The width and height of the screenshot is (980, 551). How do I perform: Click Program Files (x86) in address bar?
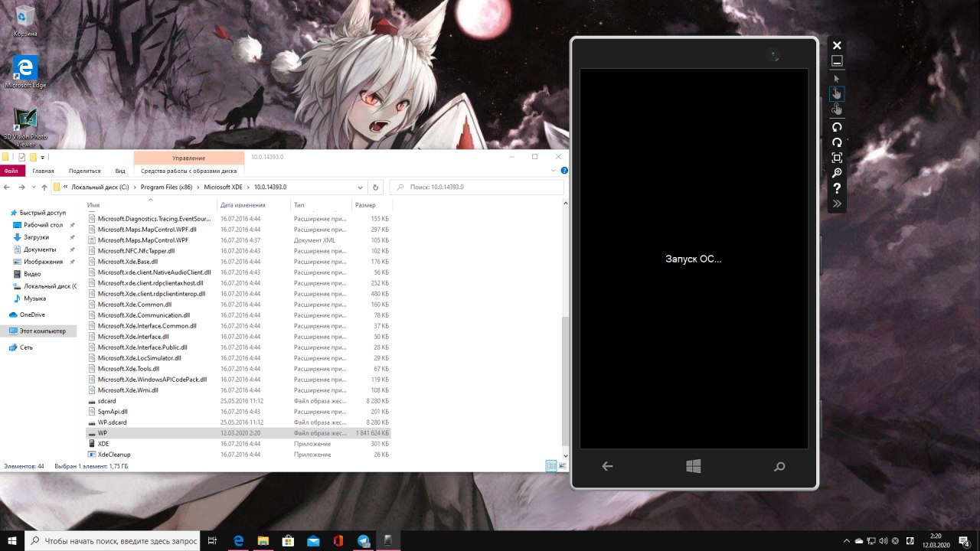(166, 187)
